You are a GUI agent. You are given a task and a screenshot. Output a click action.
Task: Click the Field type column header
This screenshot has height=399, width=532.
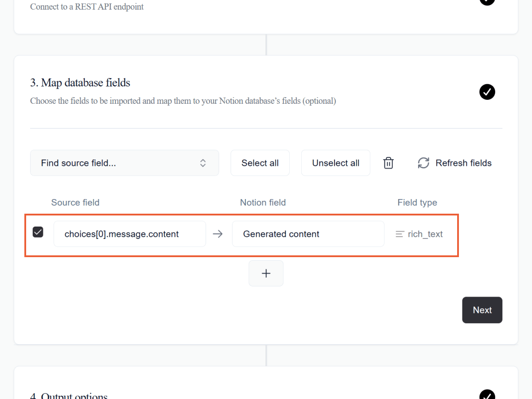tap(417, 203)
